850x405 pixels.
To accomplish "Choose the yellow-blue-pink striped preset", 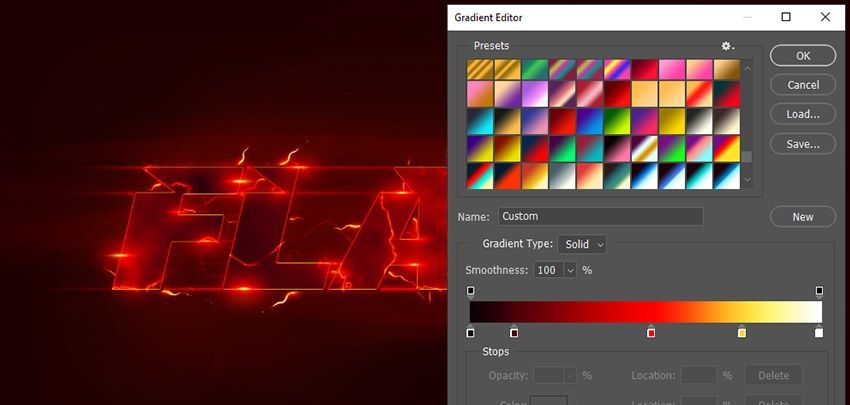I will tap(617, 69).
